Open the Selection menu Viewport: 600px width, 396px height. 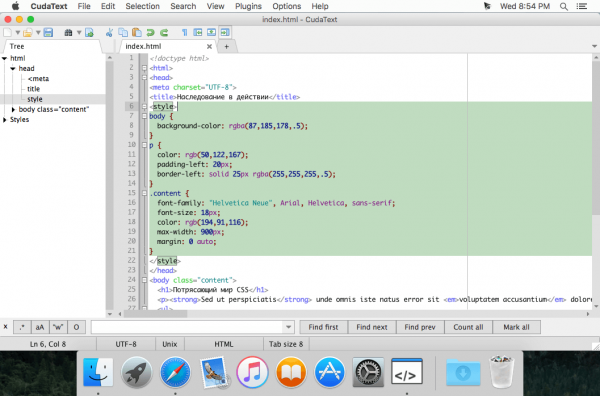click(143, 6)
